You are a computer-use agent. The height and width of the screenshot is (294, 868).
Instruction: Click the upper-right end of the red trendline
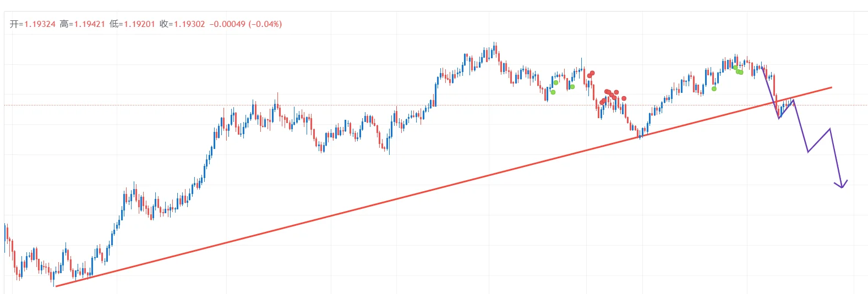(x=831, y=87)
